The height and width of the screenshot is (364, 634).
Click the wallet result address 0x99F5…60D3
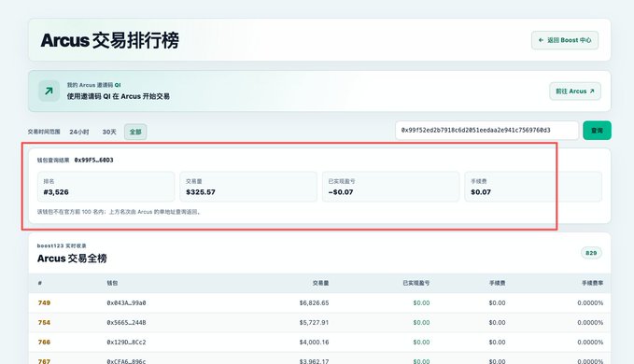[93, 160]
